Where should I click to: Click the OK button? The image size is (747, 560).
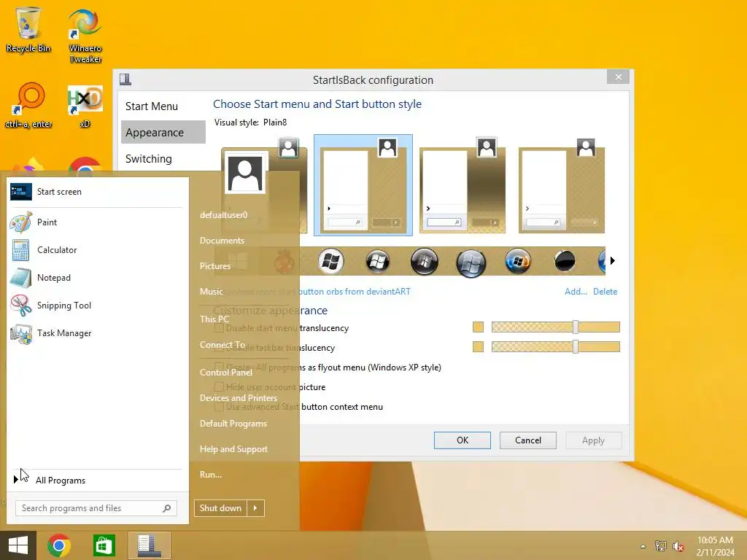pyautogui.click(x=462, y=440)
